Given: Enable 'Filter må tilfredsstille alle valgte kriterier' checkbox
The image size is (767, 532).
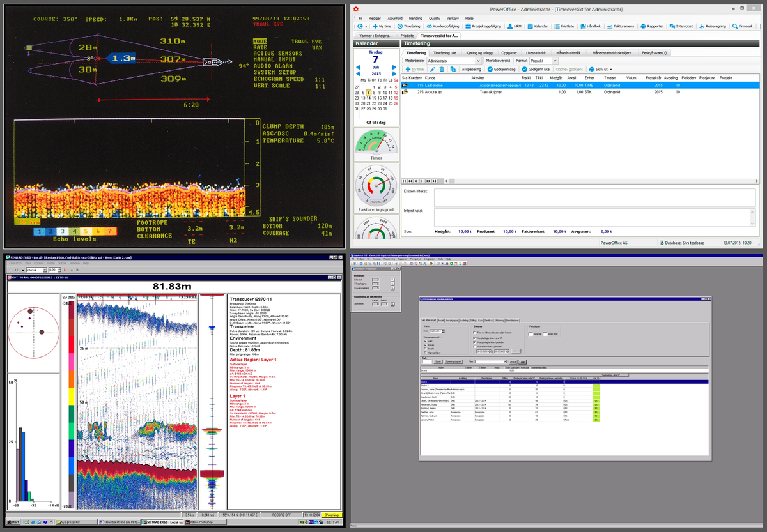Looking at the screenshot, I should click(474, 333).
